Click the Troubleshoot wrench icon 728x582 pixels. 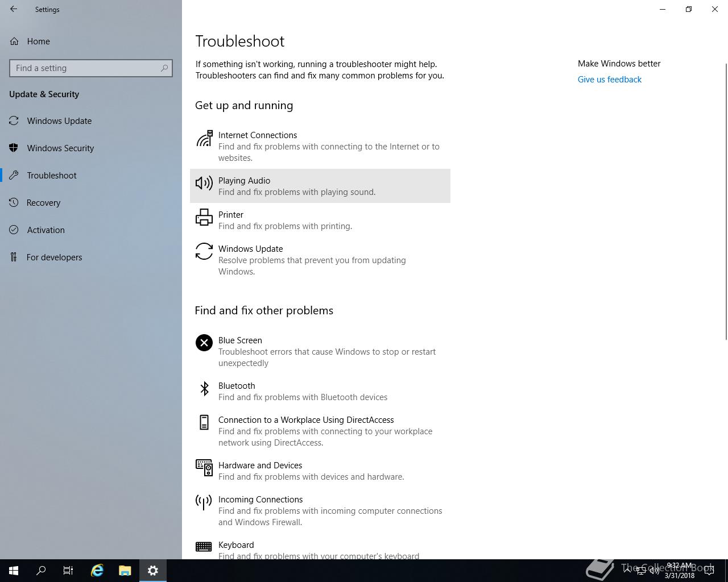click(14, 175)
